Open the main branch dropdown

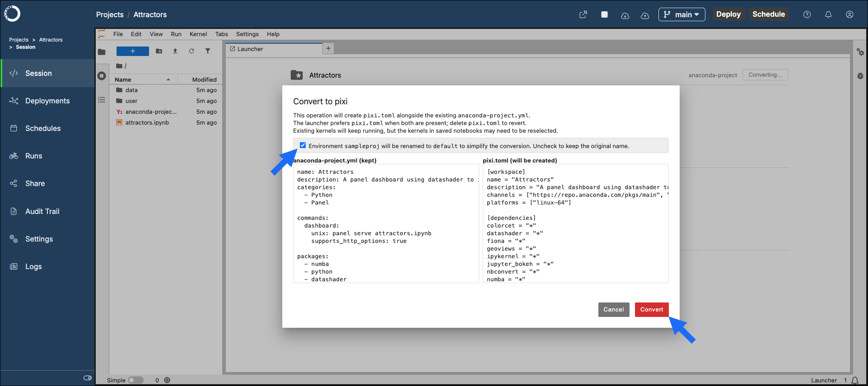pyautogui.click(x=681, y=14)
